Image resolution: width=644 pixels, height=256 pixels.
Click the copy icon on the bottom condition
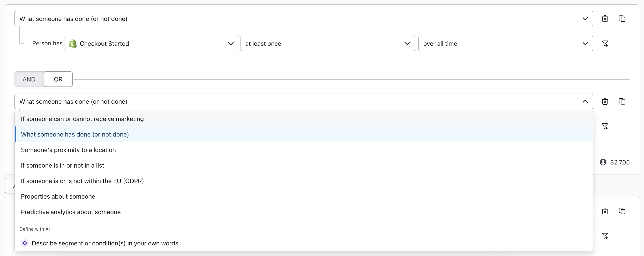coord(622,211)
